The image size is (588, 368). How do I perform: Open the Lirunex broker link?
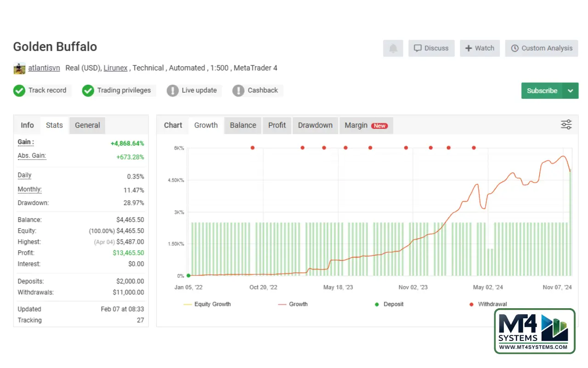click(115, 68)
